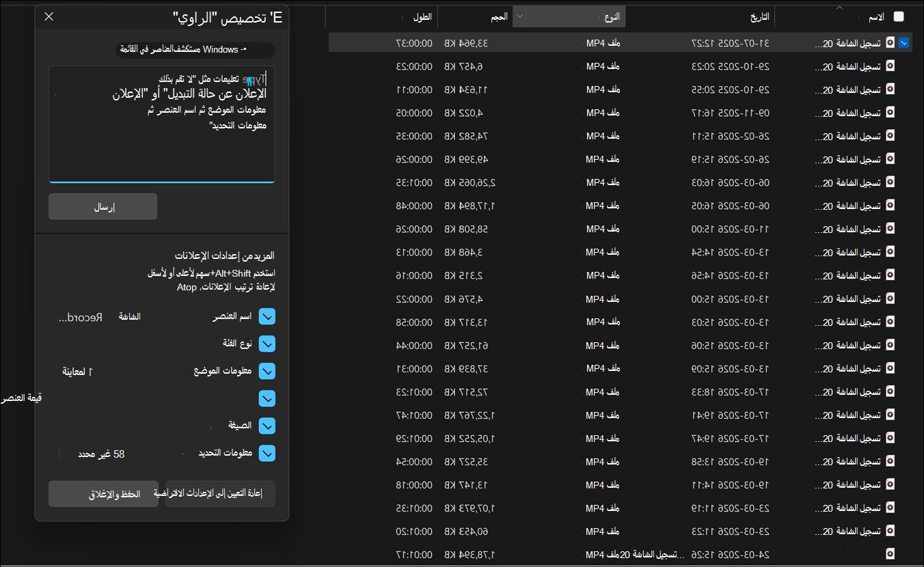Click the file icon in the 1,05,252 KB row
The height and width of the screenshot is (567, 924).
pyautogui.click(x=890, y=437)
